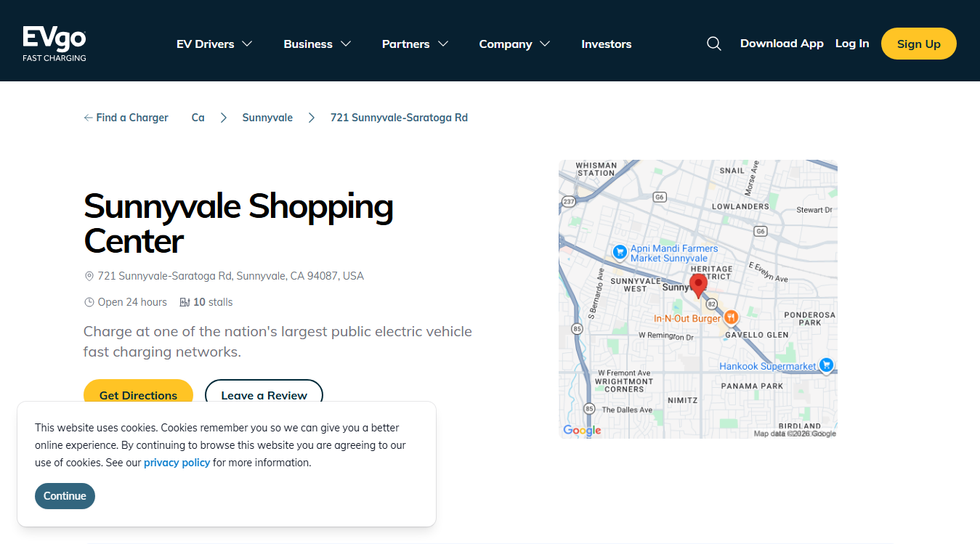Click Continue in the cookie notice
The image size is (980, 544).
click(x=65, y=496)
